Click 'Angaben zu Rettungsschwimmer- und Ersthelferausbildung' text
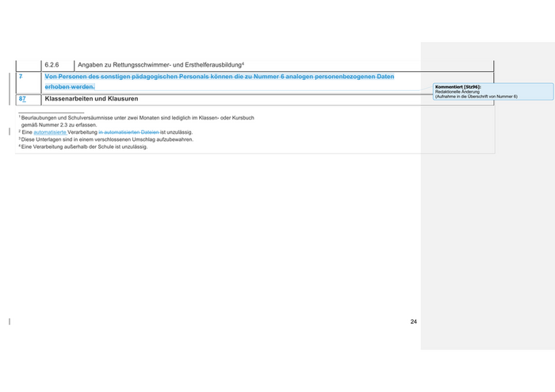Image resolution: width=555 pixels, height=392 pixels. (x=159, y=64)
